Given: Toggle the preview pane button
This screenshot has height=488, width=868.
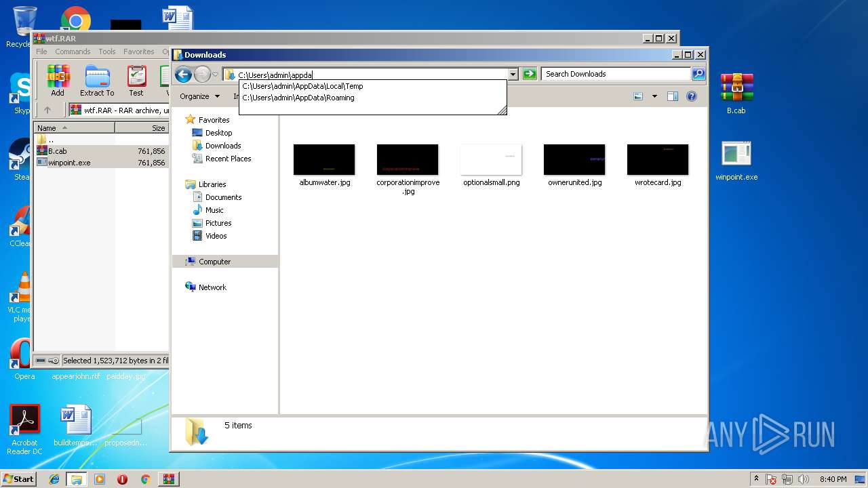Looking at the screenshot, I should (x=672, y=96).
